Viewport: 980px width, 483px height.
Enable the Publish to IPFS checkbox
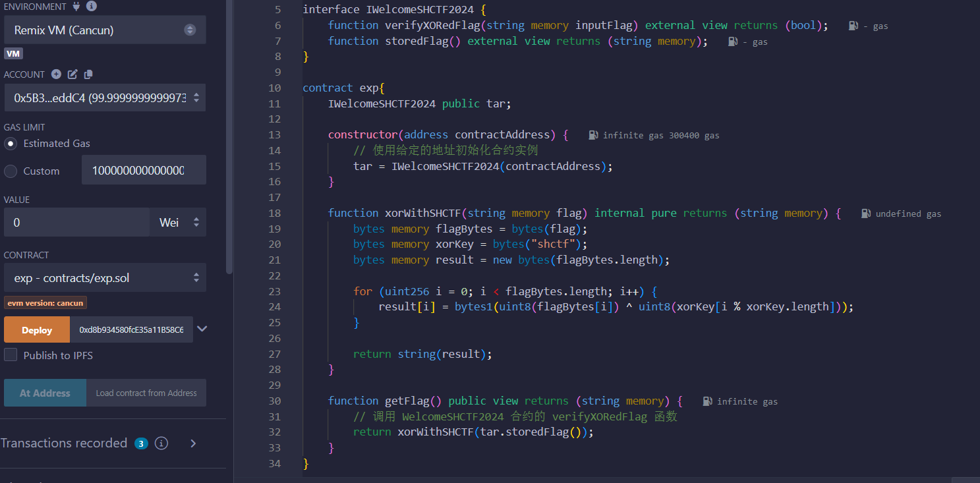pos(11,355)
